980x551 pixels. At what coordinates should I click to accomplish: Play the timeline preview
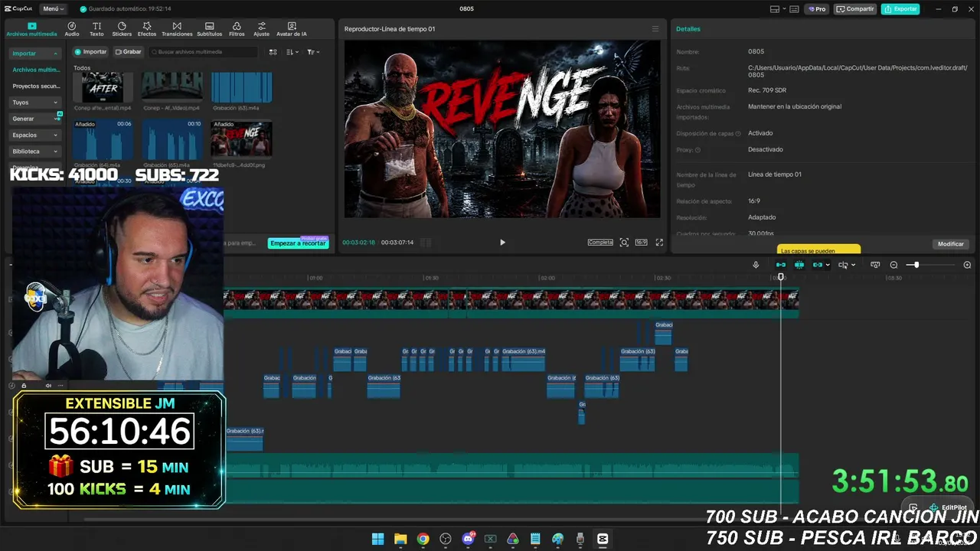point(502,243)
